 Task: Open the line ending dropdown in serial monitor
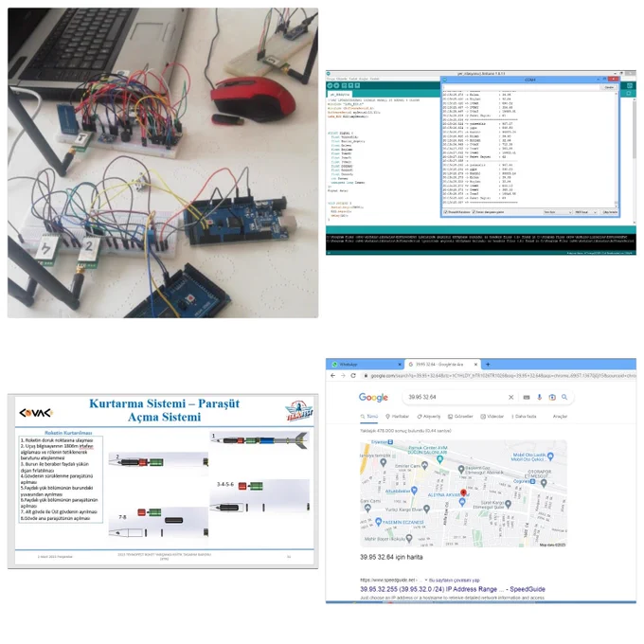[558, 212]
